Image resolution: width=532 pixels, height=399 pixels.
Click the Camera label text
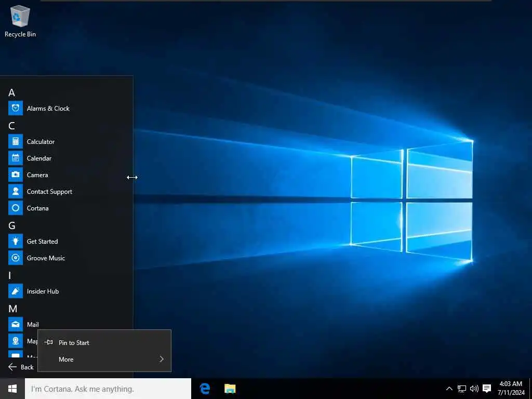tap(37, 175)
